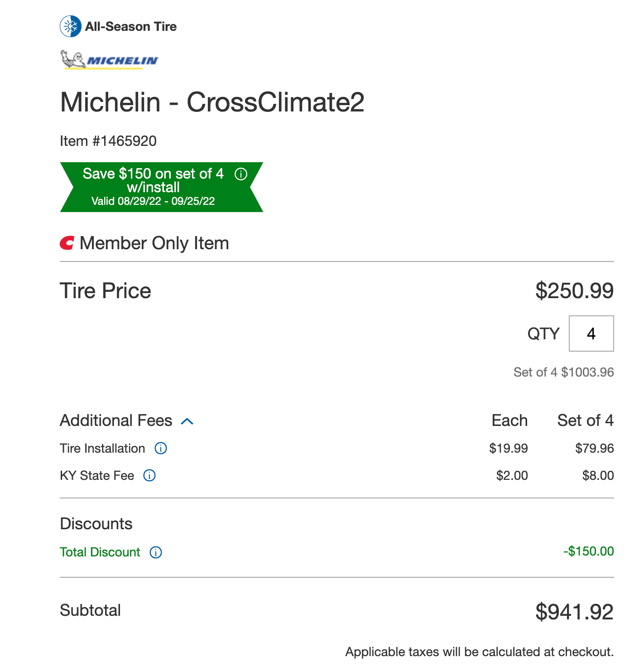Click the Item #1465920 text
The height and width of the screenshot is (667, 644).
click(108, 141)
